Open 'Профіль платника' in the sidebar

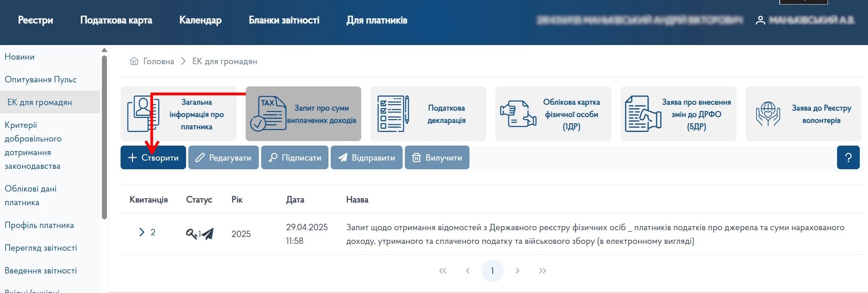39,225
